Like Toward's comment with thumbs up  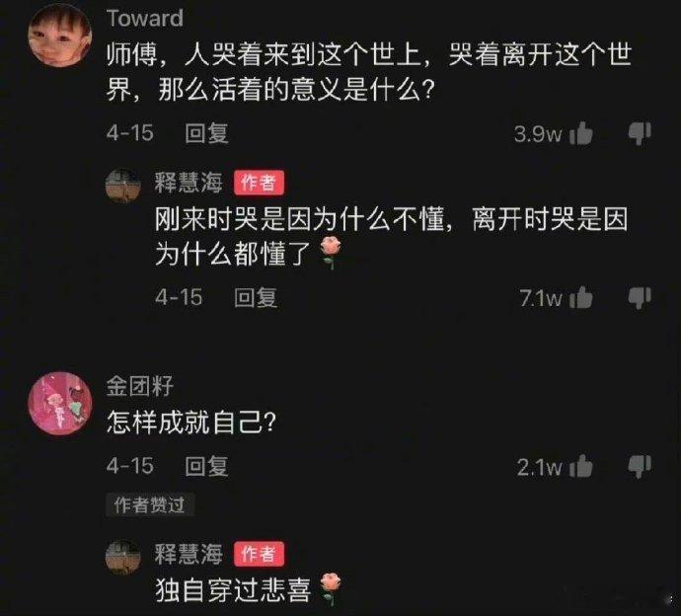click(x=581, y=133)
